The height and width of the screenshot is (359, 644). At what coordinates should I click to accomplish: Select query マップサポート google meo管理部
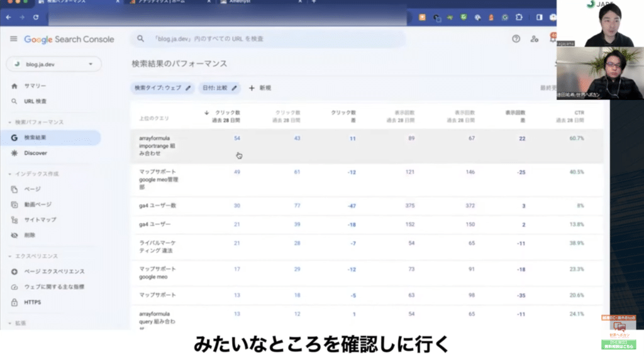coord(158,180)
